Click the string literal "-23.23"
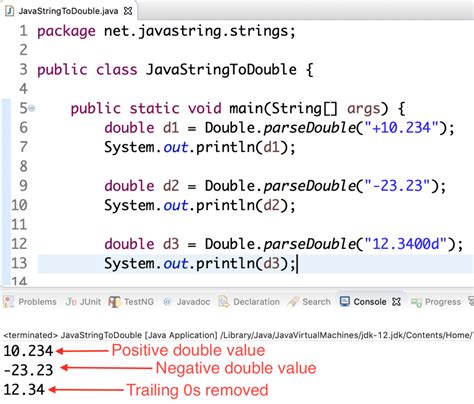Viewport: 474px width, 404px height. [x=397, y=186]
